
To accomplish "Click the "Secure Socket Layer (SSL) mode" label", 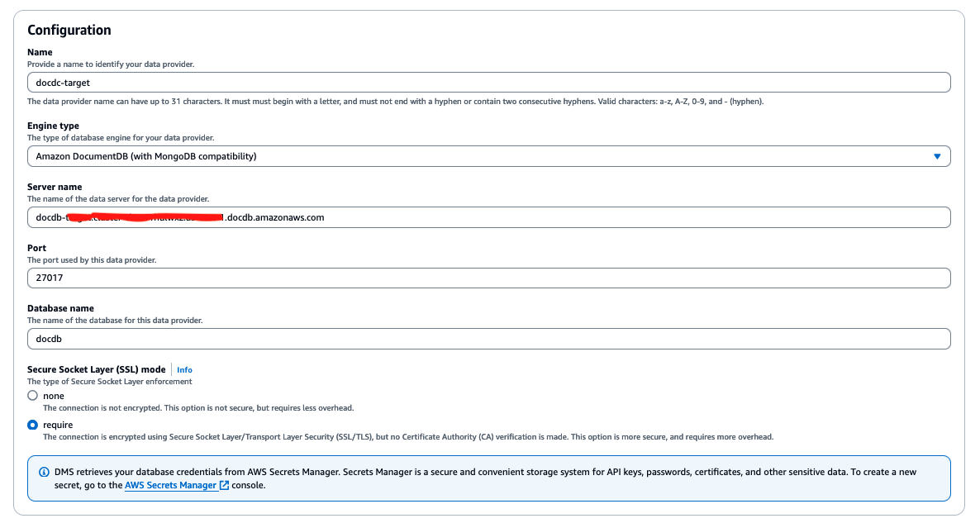I will pos(97,369).
